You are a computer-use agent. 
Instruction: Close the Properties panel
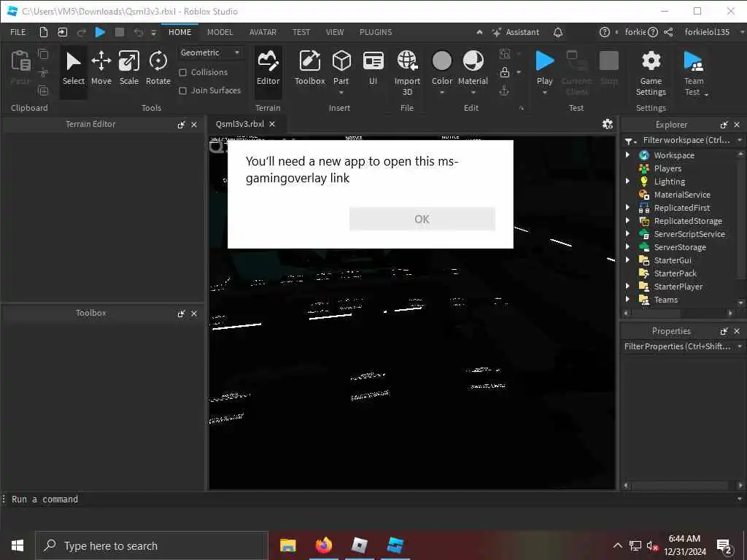[x=737, y=331]
